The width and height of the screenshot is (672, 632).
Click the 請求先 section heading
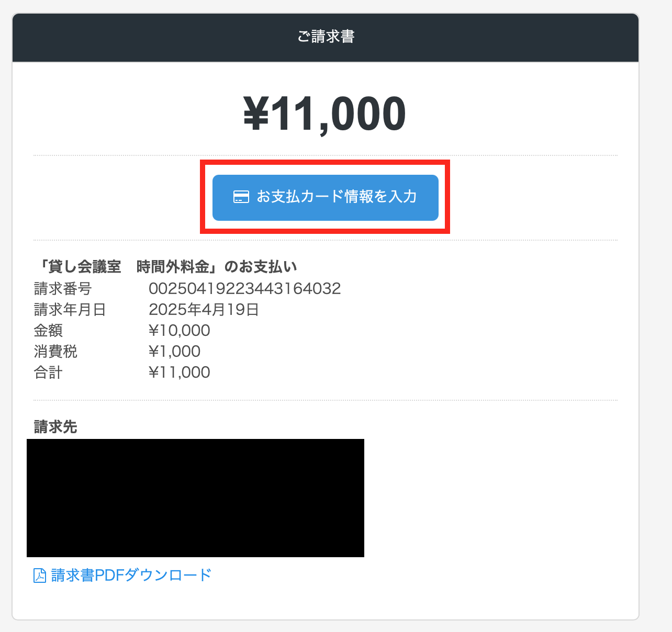coord(55,427)
